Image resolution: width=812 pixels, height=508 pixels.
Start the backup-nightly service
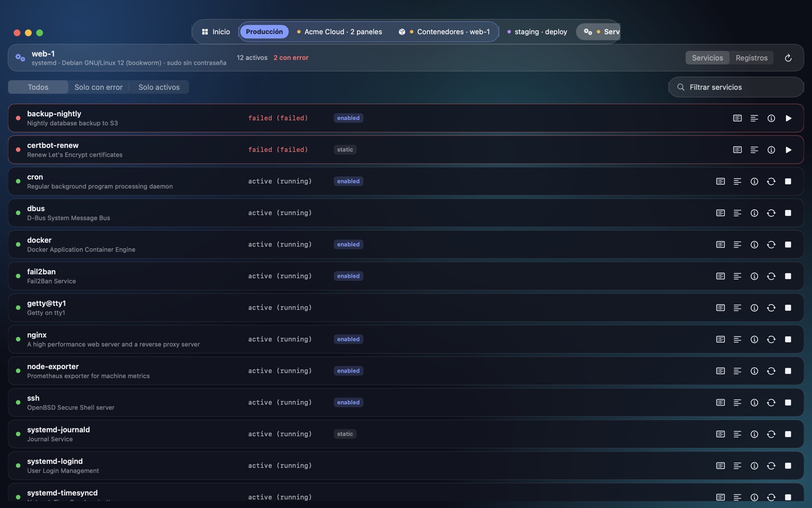pos(788,118)
